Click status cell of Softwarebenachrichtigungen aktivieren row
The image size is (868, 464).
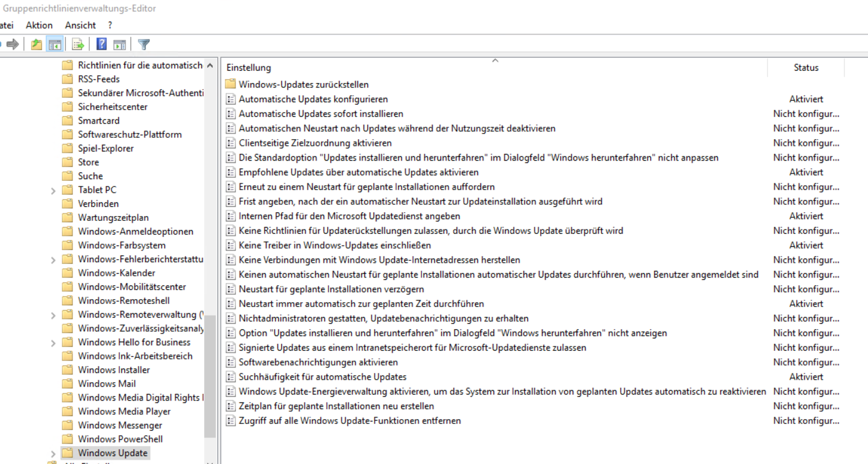coord(806,362)
